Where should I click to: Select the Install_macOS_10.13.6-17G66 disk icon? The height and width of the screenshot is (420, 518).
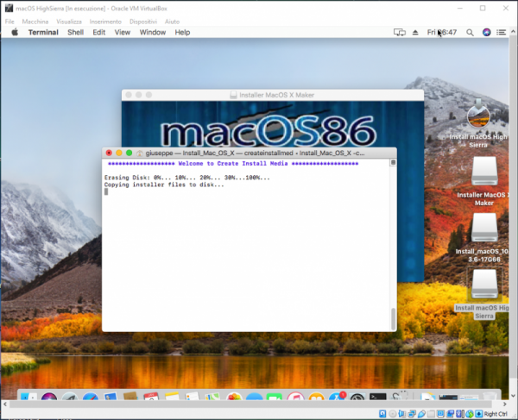[x=484, y=228]
